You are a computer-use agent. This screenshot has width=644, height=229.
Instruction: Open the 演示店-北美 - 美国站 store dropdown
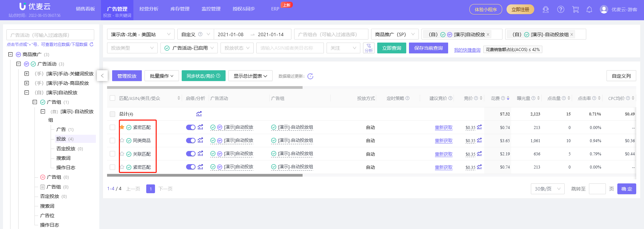tap(141, 34)
